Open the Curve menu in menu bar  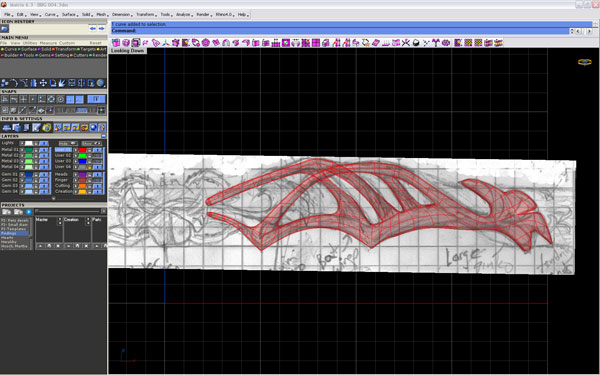tap(50, 15)
